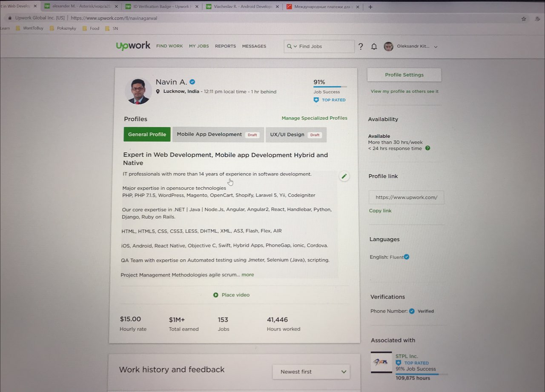545x392 pixels.
Task: Switch to the ID Verification Badge browser tab
Action: 160,6
